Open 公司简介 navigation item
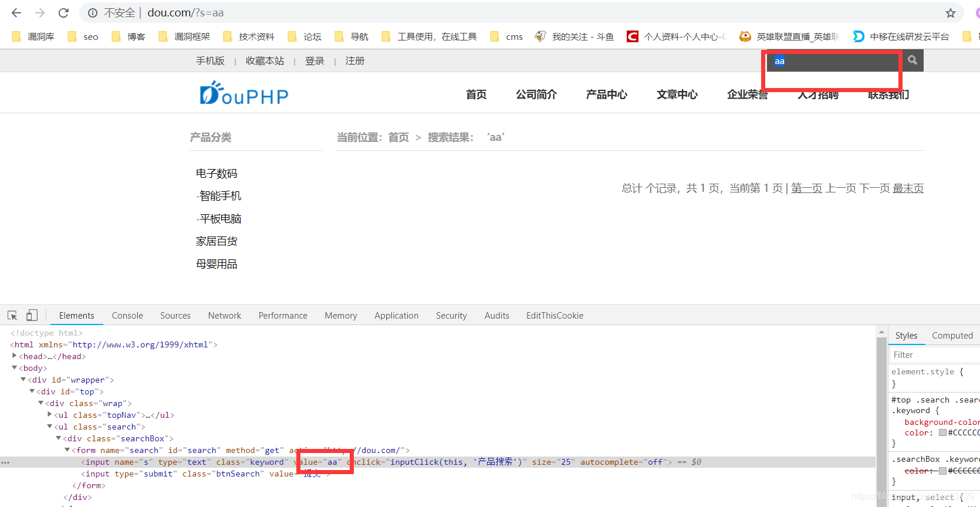This screenshot has height=507, width=980. coord(536,94)
